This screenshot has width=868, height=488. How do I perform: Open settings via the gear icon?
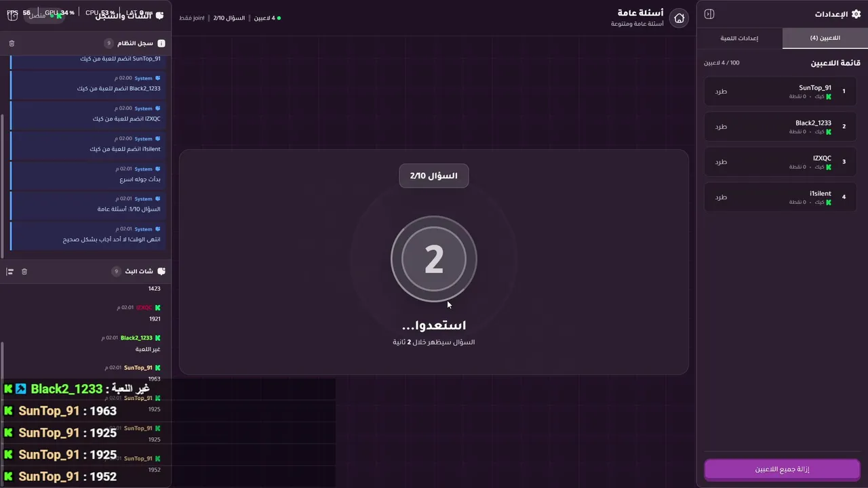[856, 14]
